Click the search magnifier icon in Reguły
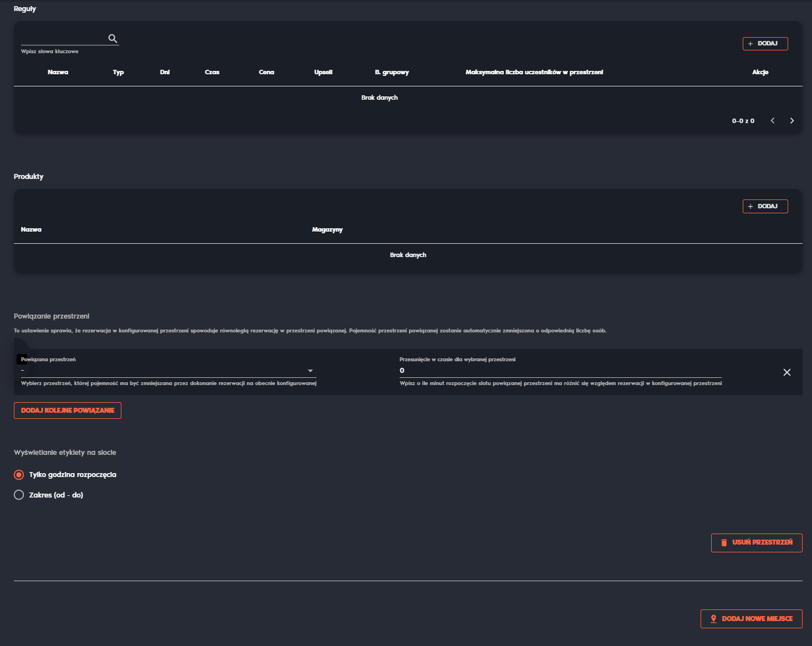The height and width of the screenshot is (646, 812). point(113,38)
